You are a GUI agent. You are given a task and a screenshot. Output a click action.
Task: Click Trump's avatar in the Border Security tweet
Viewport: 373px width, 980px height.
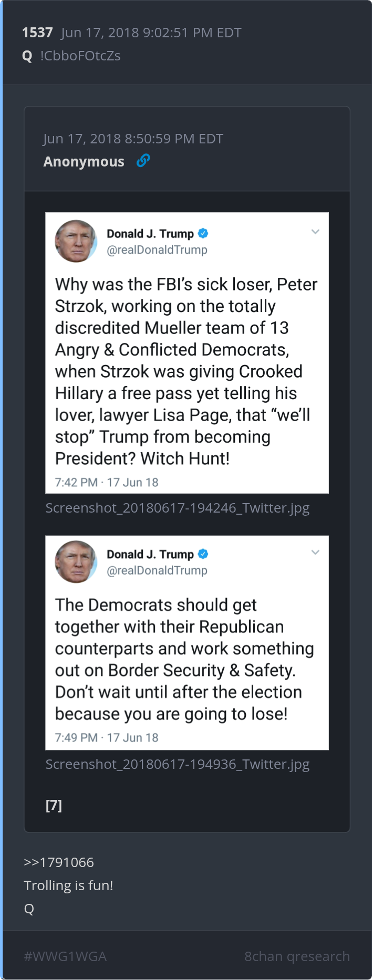[x=76, y=561]
